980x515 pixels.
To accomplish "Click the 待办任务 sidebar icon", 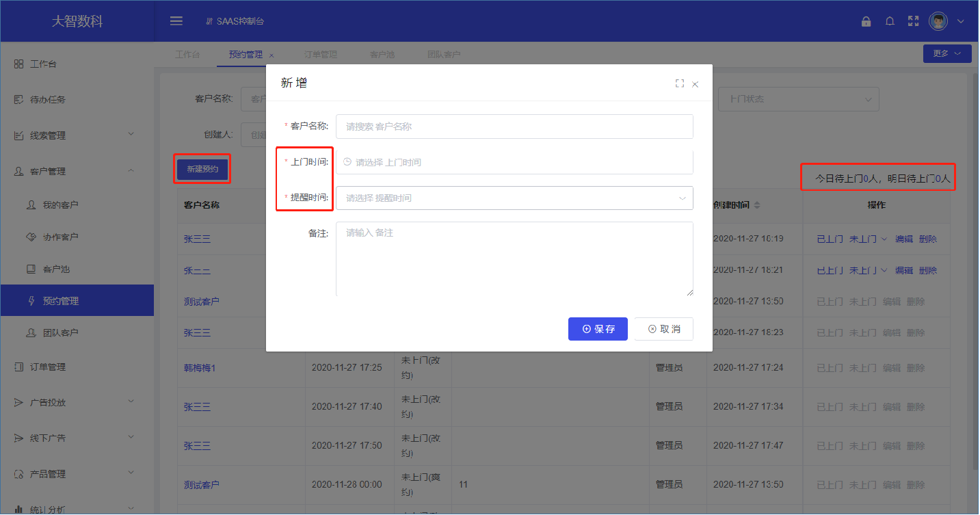I will click(x=19, y=100).
